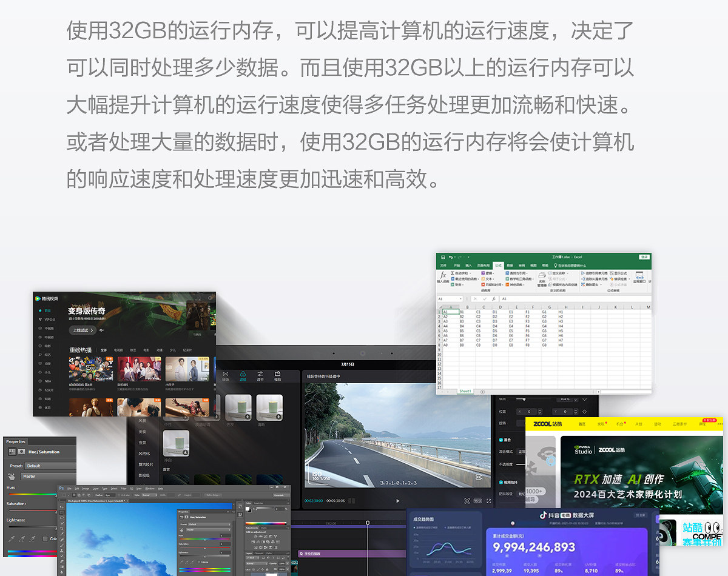Image resolution: width=728 pixels, height=576 pixels.
Task: Click the add new sheet plus icon in Excel
Action: tap(482, 392)
